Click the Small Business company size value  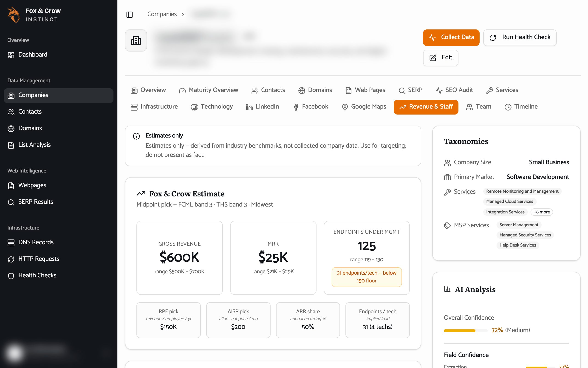click(x=549, y=162)
